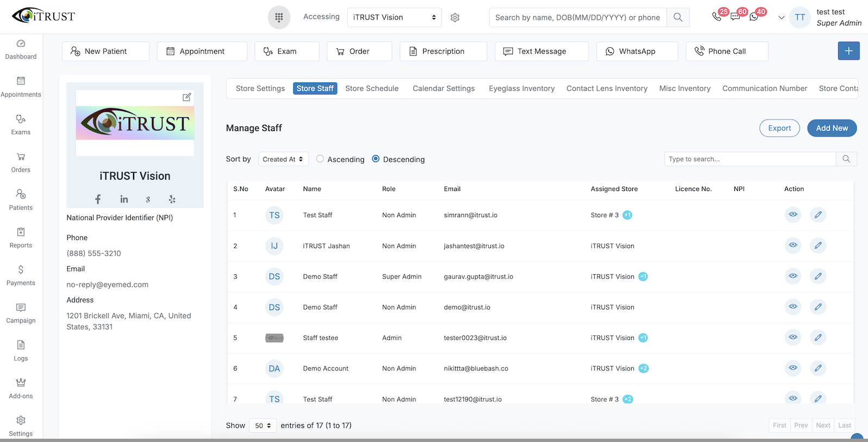This screenshot has height=442, width=868.
Task: Focus the patient search field
Action: click(x=578, y=17)
